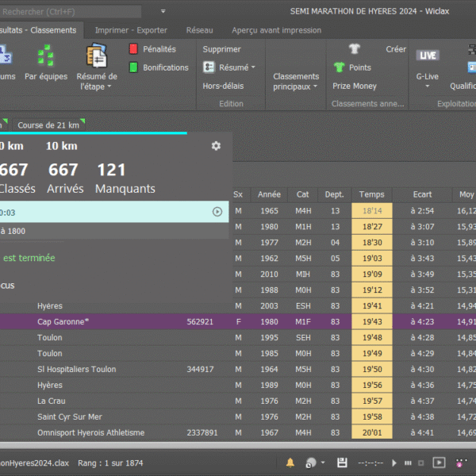The height and width of the screenshot is (476, 476).
Task: Click Rang : 1 sur 1874 status text
Action: [x=110, y=463]
